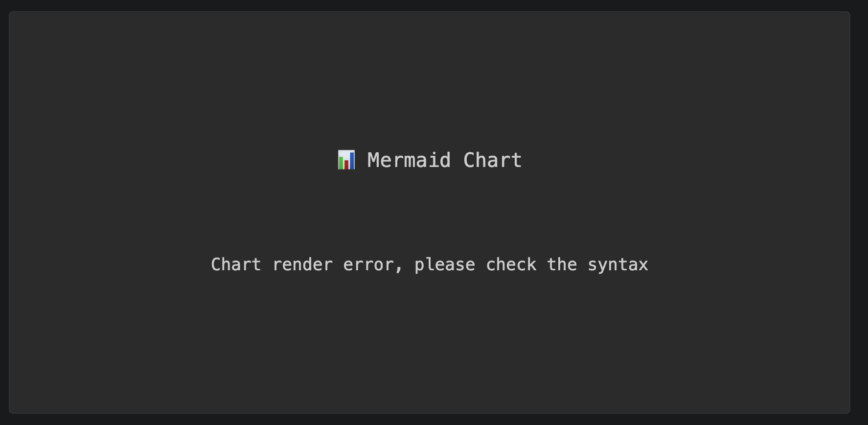Viewport: 868px width, 425px height.
Task: Click the word "error," in the message
Action: (x=373, y=265)
